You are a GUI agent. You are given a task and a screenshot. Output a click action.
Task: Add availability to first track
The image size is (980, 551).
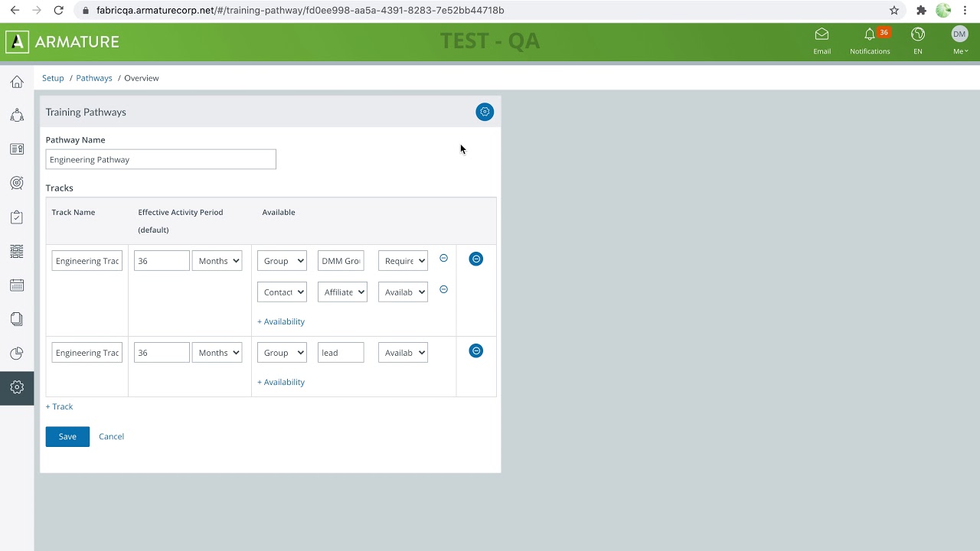pos(281,321)
